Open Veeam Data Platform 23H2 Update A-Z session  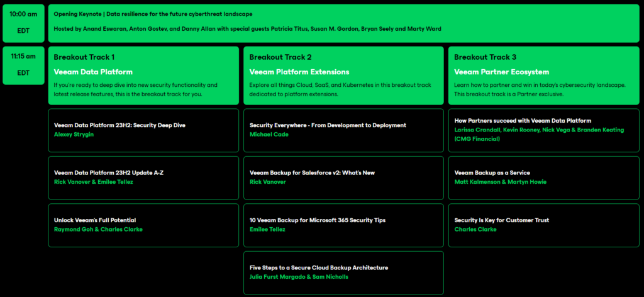click(143, 178)
